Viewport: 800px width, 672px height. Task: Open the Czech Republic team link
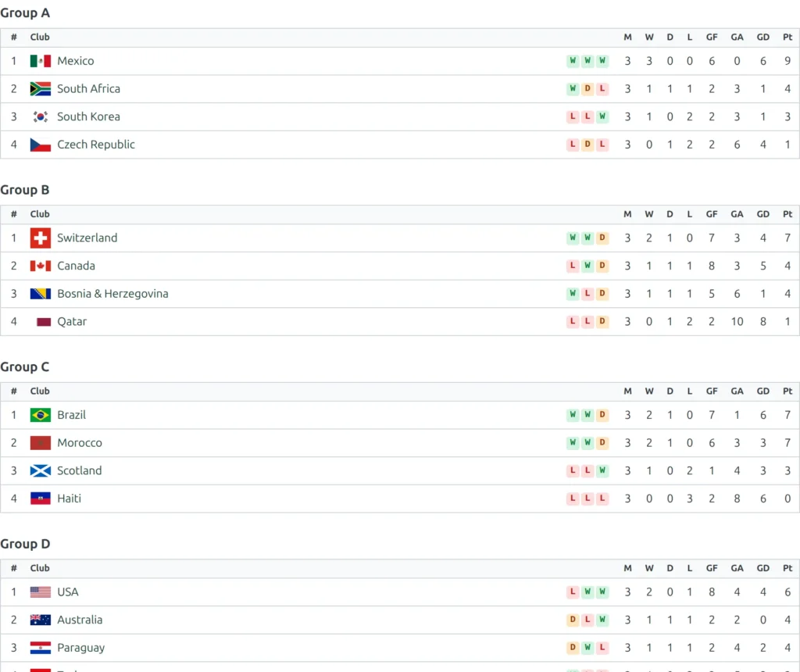tap(96, 145)
